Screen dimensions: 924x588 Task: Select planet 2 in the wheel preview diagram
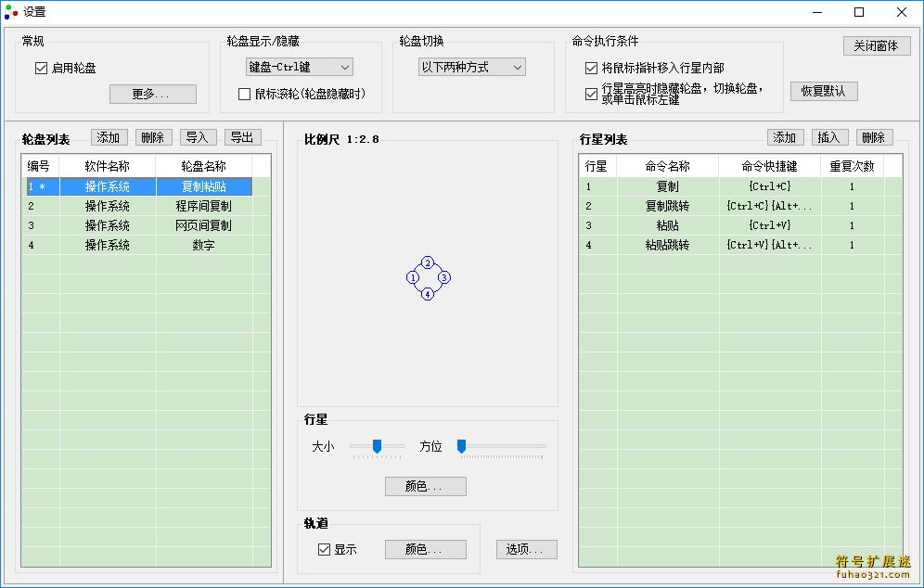click(x=428, y=262)
